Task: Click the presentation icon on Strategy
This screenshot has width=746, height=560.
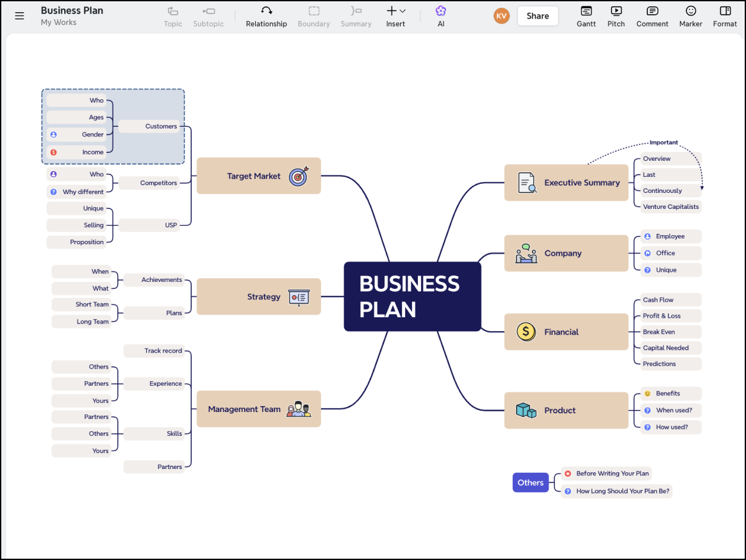Action: [299, 297]
